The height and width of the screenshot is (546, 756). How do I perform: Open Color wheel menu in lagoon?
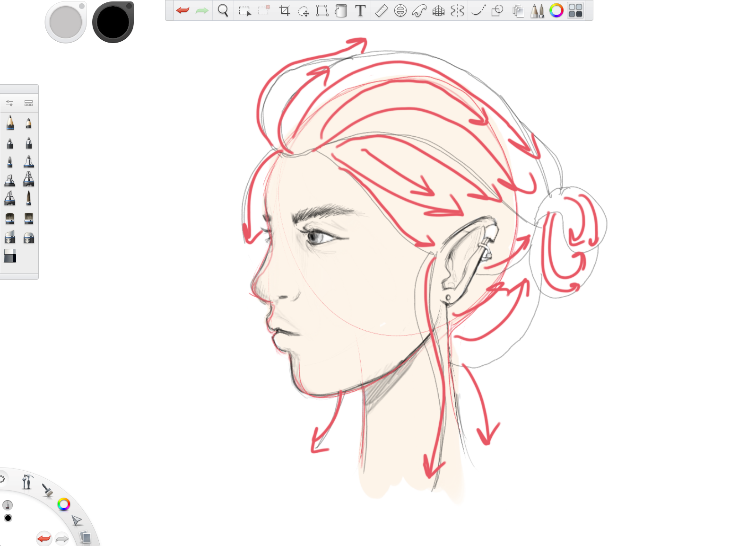click(64, 504)
